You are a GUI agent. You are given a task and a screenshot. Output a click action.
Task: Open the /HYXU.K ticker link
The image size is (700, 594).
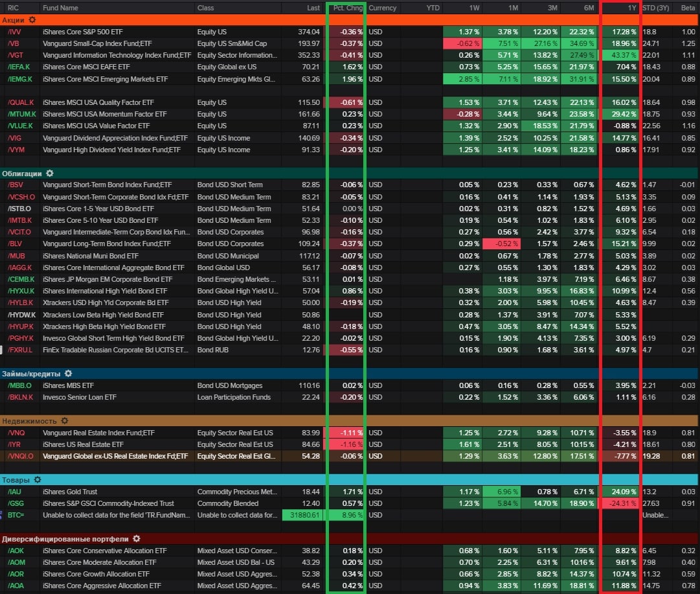tap(21, 291)
